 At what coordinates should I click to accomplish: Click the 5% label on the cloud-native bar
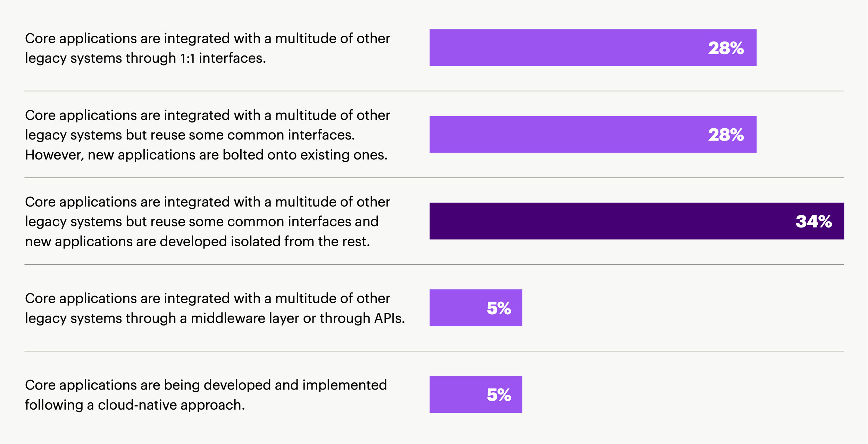click(499, 395)
